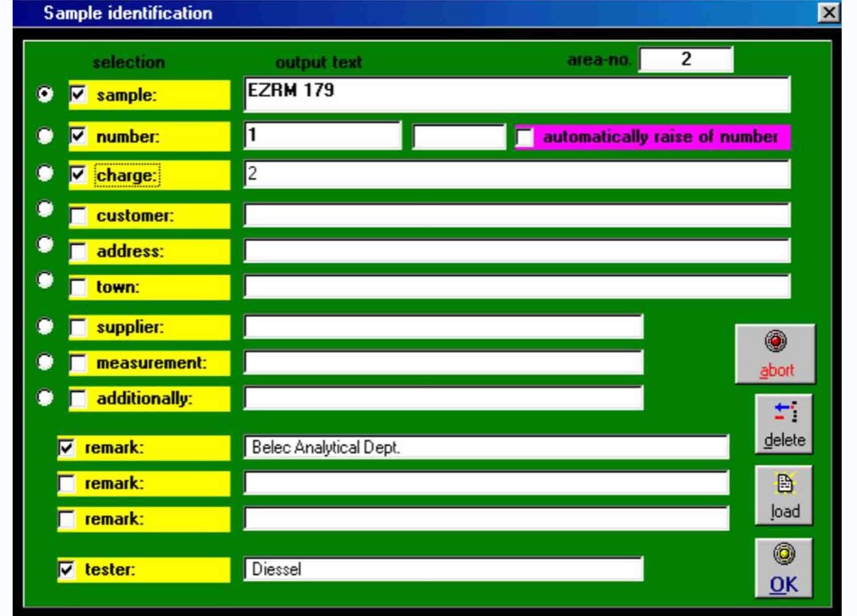The height and width of the screenshot is (616, 857).
Task: Select the town radio button
Action: coord(43,281)
